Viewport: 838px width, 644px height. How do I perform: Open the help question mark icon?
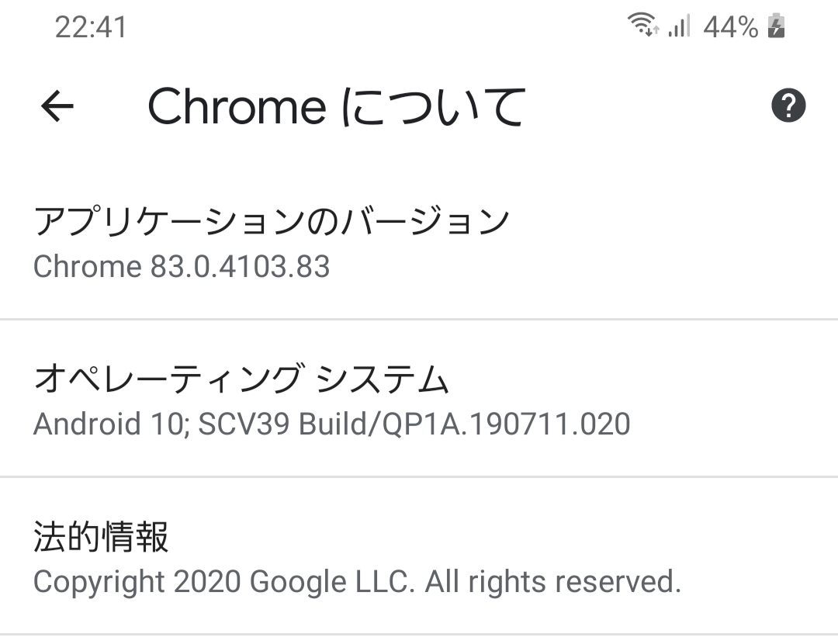click(788, 106)
